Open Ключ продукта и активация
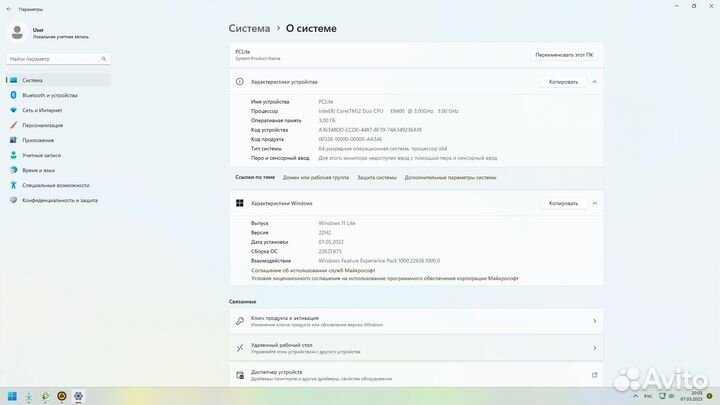This screenshot has height=405, width=720. point(415,321)
